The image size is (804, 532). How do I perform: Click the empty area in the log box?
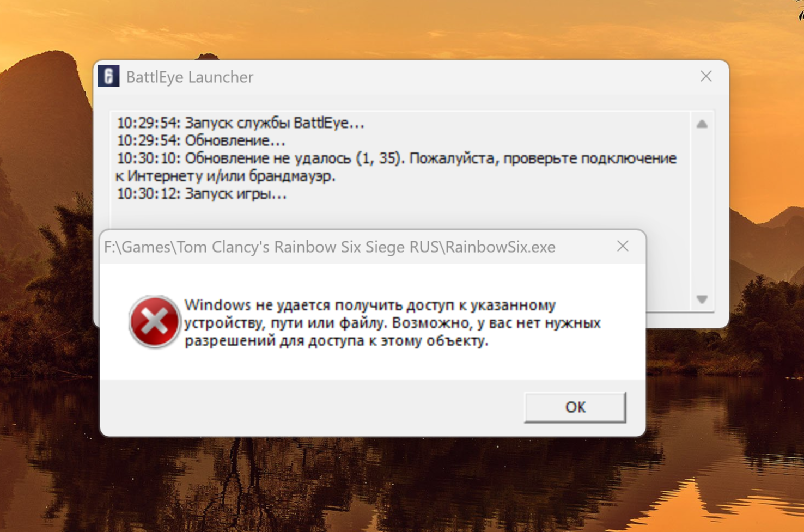[x=400, y=215]
